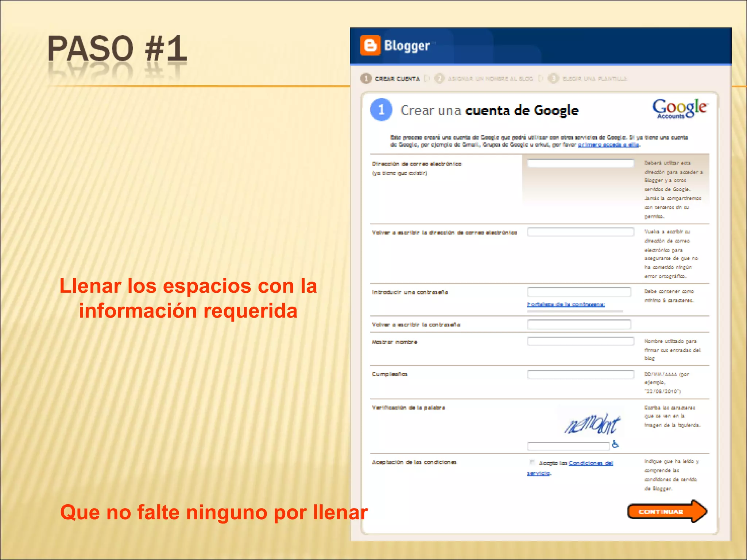Click the Blogger header title text
Screen dimensions: 747x560
tap(407, 46)
